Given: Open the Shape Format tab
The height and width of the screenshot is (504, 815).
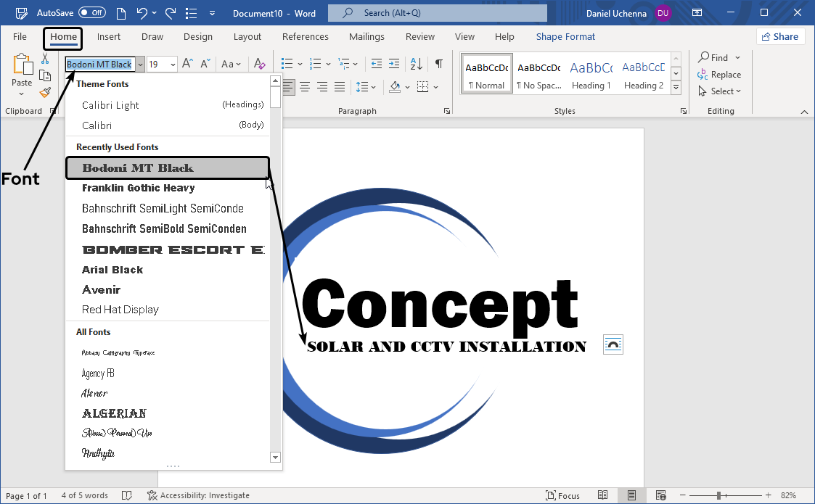Looking at the screenshot, I should 565,37.
